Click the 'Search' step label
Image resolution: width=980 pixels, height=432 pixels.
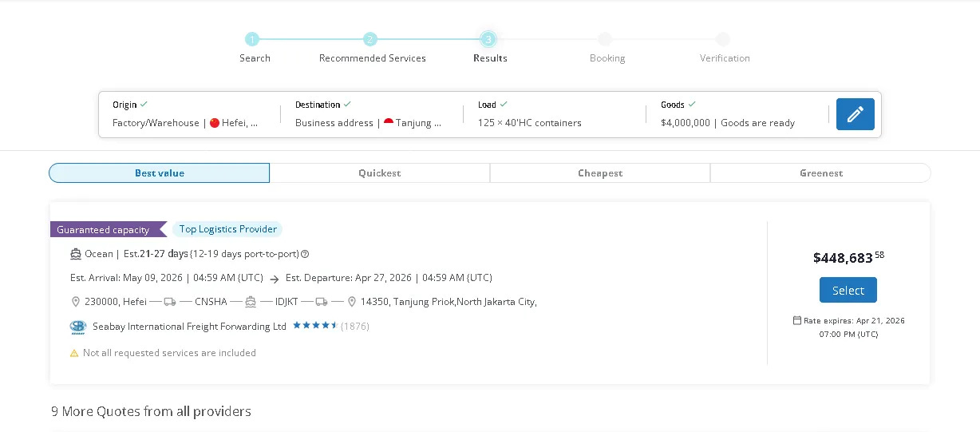(255, 58)
